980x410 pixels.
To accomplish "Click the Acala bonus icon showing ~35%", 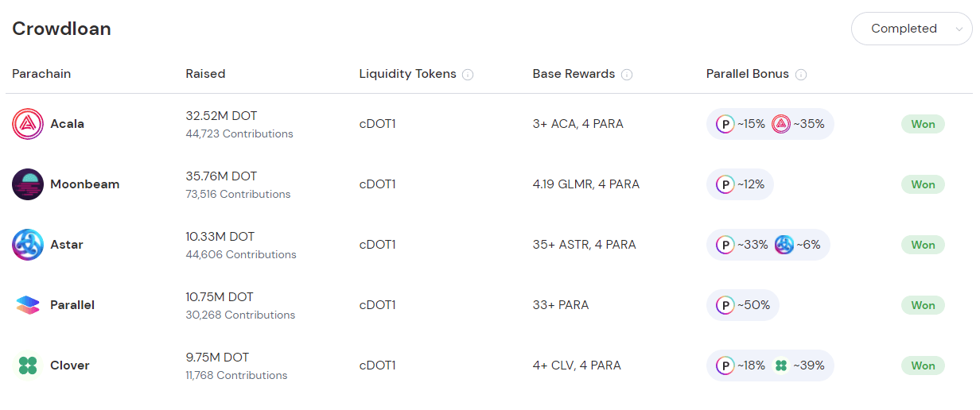I will coord(781,124).
